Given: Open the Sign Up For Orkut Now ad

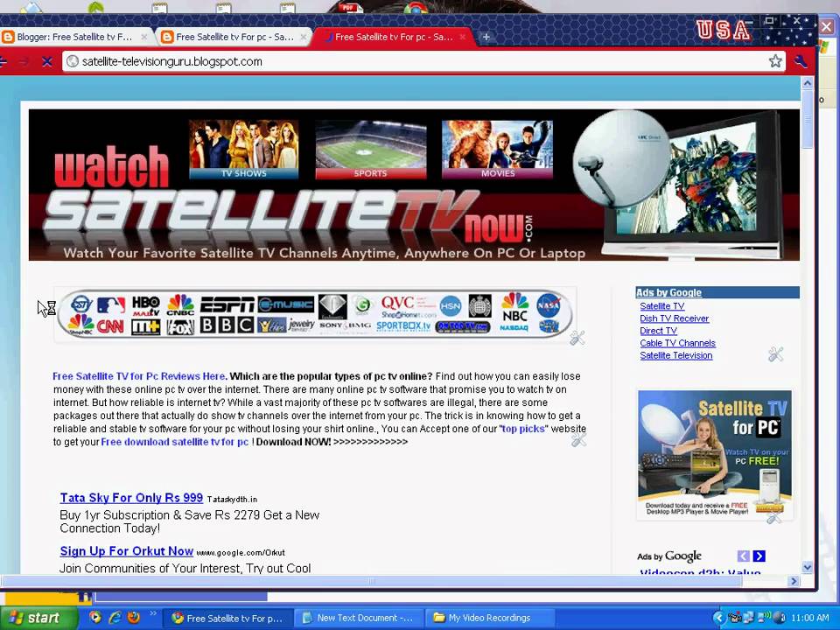Looking at the screenshot, I should tap(126, 551).
